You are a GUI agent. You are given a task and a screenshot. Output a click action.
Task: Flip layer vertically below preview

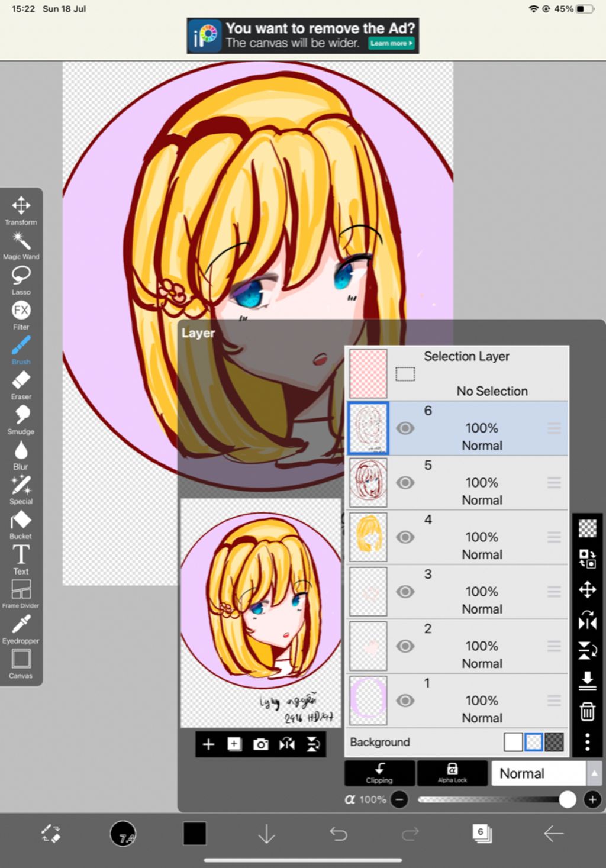coord(313,744)
